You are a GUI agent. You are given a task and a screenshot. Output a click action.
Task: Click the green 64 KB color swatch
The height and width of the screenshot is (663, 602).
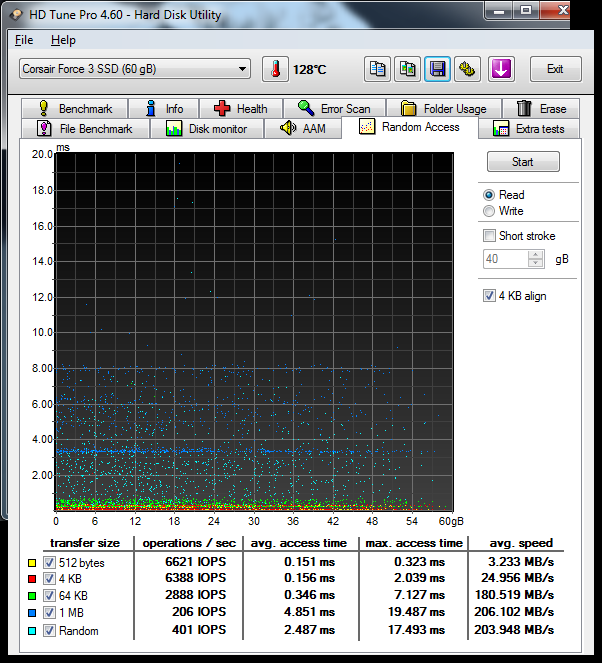pos(32,596)
